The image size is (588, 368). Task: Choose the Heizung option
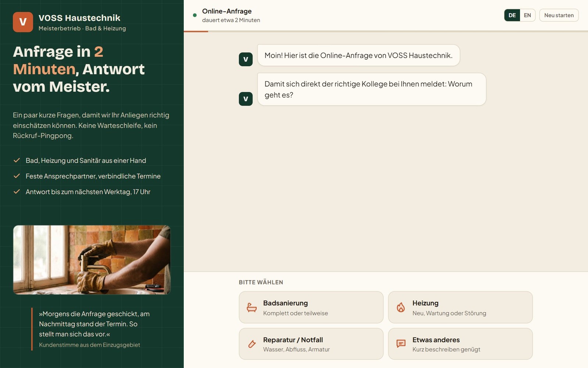point(460,307)
